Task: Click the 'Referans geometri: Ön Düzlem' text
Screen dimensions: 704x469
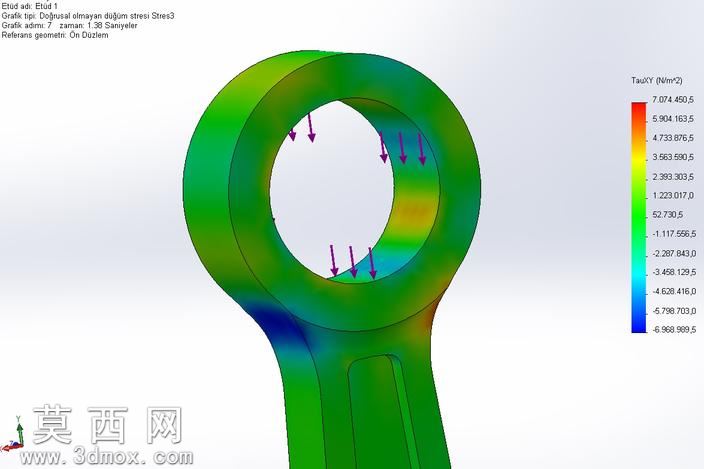Action: click(x=55, y=35)
